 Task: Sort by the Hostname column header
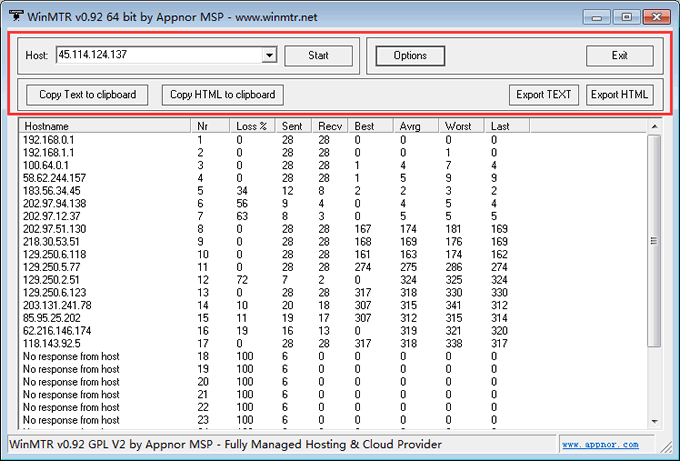click(x=105, y=126)
